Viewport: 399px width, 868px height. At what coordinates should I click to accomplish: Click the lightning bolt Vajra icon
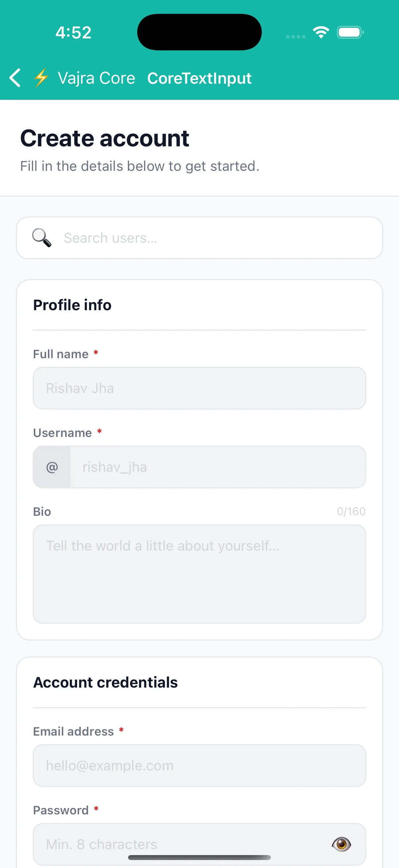click(x=41, y=78)
